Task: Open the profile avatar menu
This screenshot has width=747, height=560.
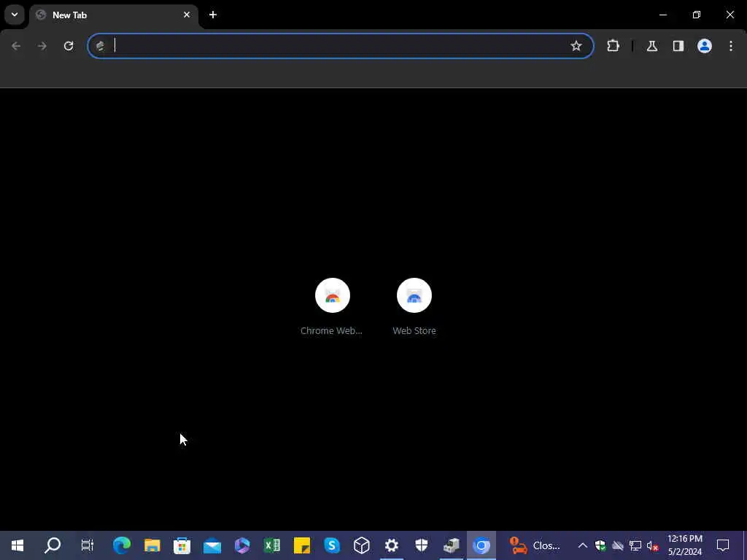Action: tap(705, 46)
